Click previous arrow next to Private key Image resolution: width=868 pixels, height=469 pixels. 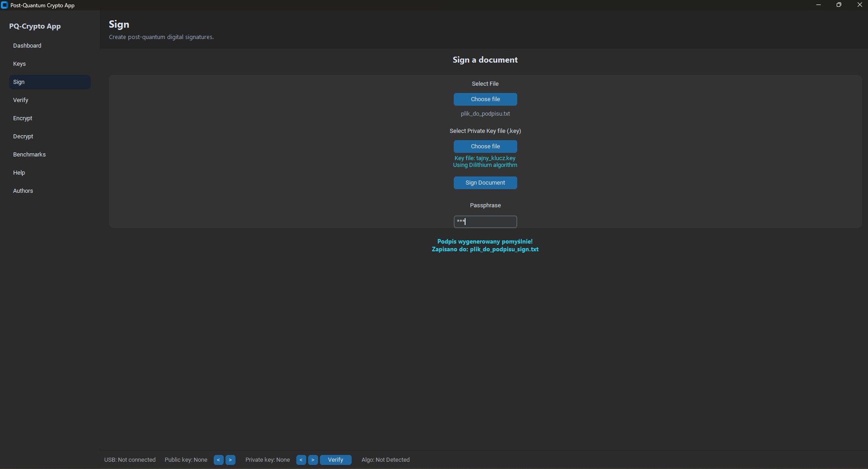[x=301, y=460]
